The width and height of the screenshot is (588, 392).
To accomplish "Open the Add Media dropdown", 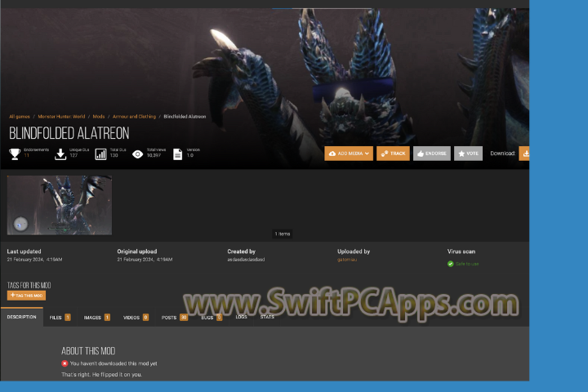I will point(349,154).
